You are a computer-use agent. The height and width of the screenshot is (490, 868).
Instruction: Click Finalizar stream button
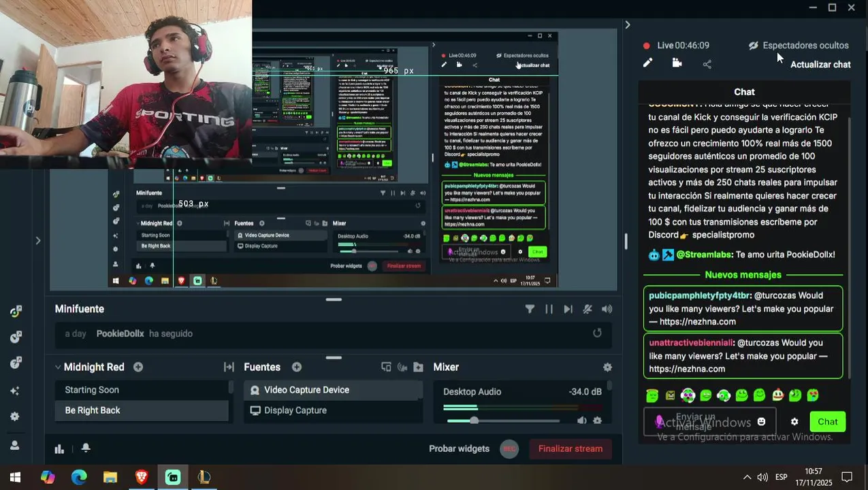[570, 448]
